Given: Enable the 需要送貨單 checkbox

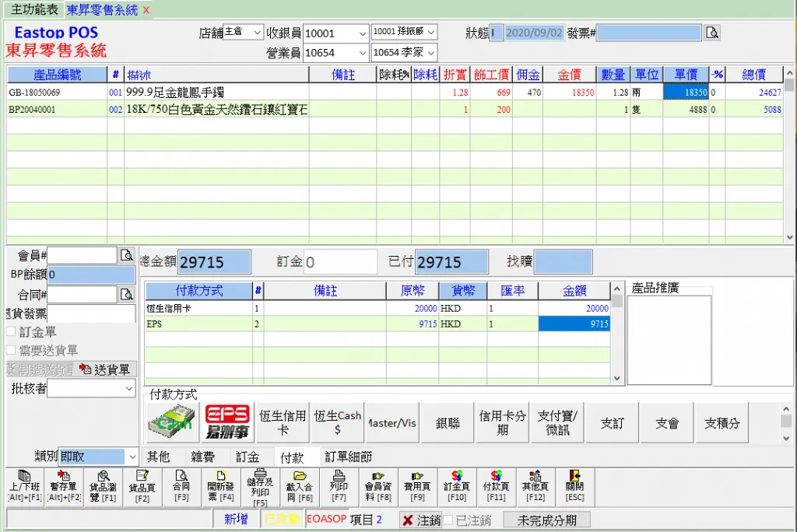Looking at the screenshot, I should [11, 351].
